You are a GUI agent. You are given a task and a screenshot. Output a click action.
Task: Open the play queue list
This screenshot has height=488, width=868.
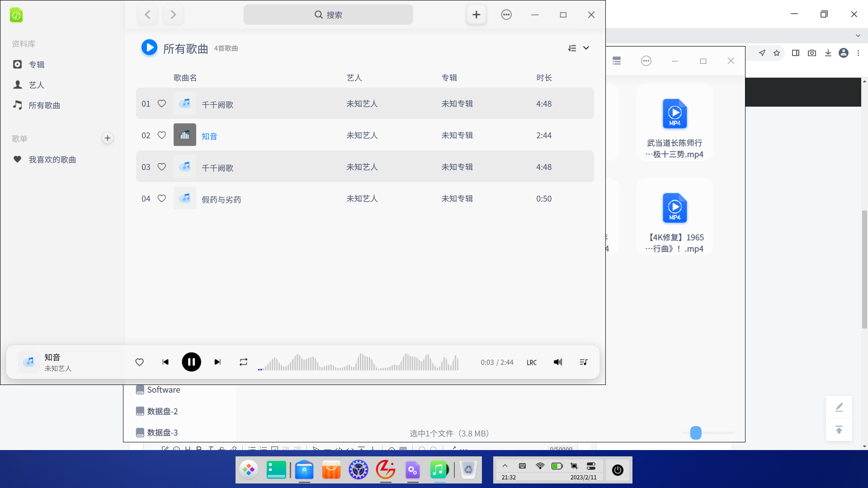[x=583, y=362]
